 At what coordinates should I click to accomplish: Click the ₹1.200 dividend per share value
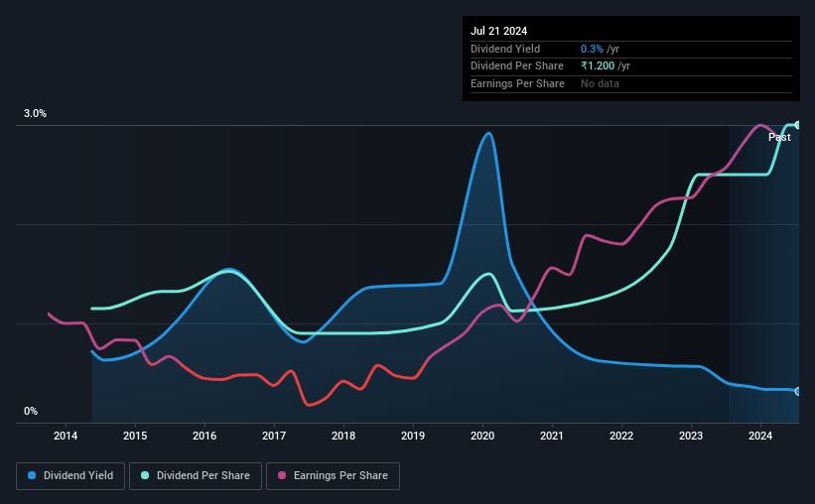pos(598,66)
